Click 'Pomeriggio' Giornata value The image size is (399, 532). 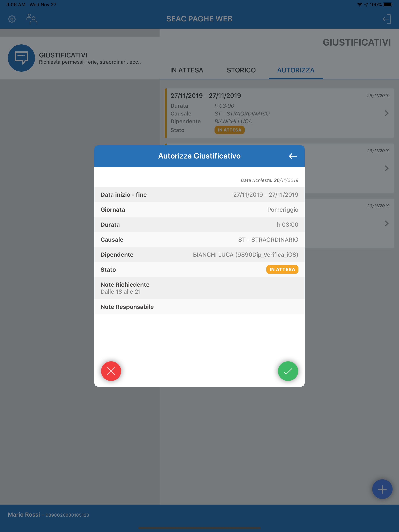[x=282, y=210]
